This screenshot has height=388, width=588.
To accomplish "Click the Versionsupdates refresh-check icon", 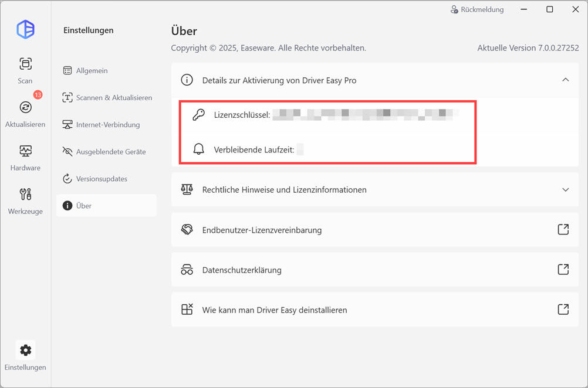I will (67, 179).
